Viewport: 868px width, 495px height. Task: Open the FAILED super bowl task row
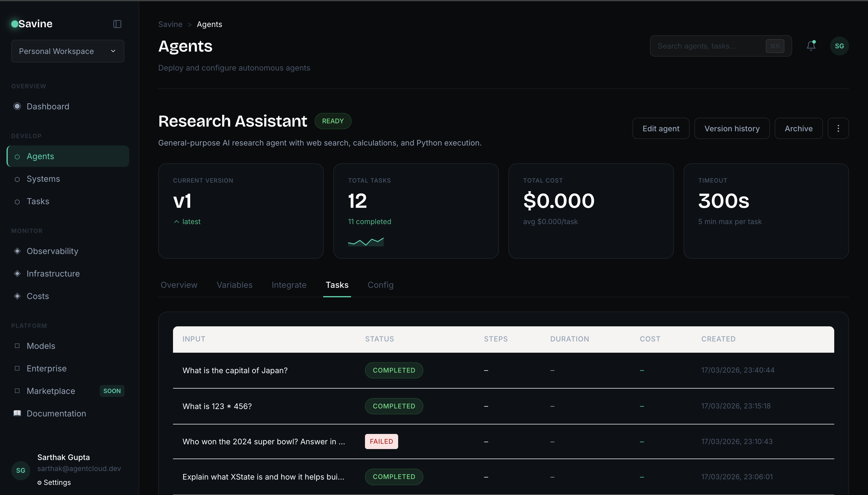click(264, 441)
